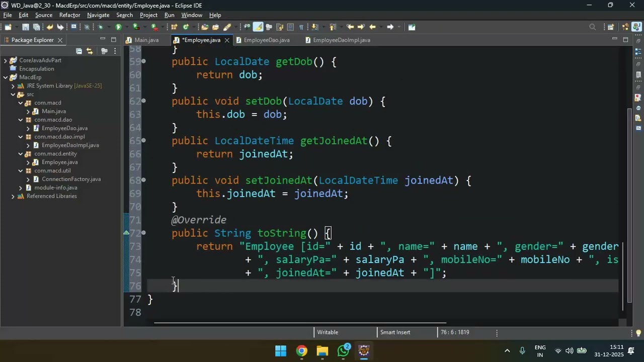Click the Coverage run icon
The width and height of the screenshot is (644, 362).
(136, 27)
